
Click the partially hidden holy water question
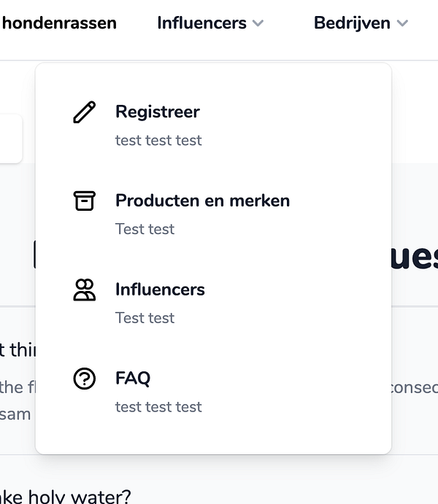tap(66, 495)
